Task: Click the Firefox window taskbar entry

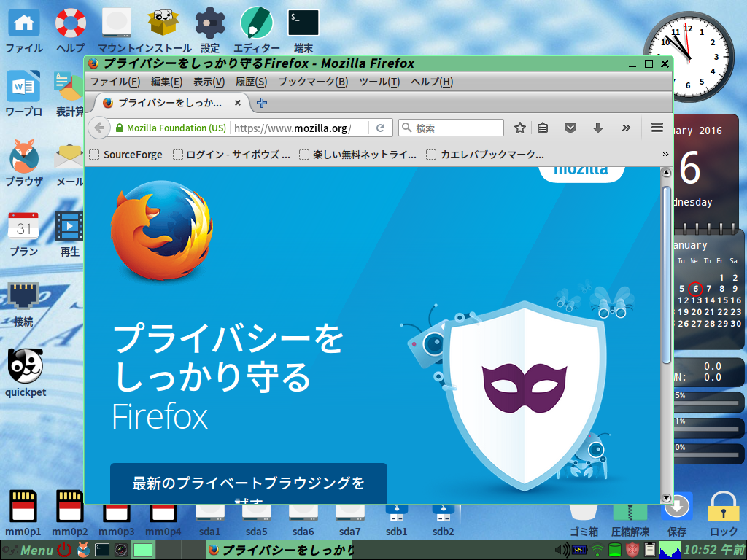Action: coord(281,550)
